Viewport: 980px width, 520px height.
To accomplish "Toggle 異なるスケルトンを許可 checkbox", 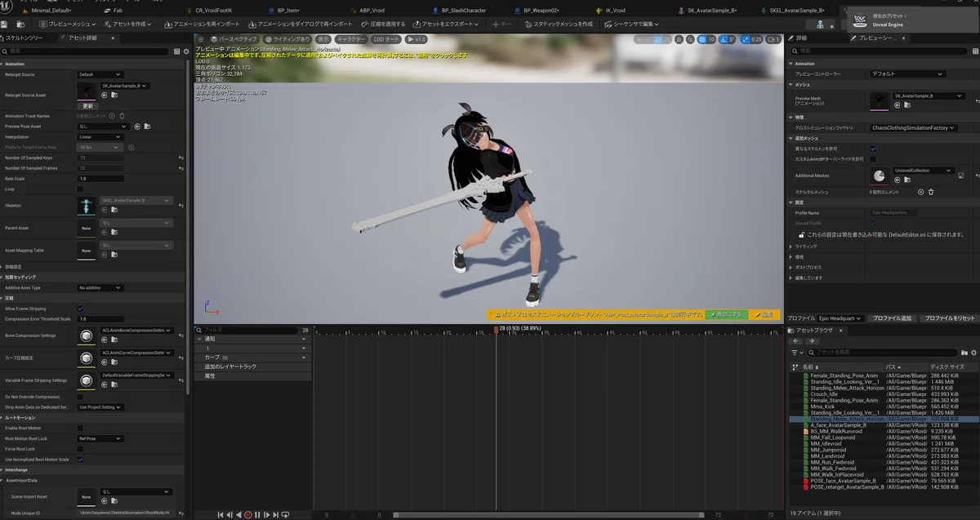I will [x=873, y=149].
